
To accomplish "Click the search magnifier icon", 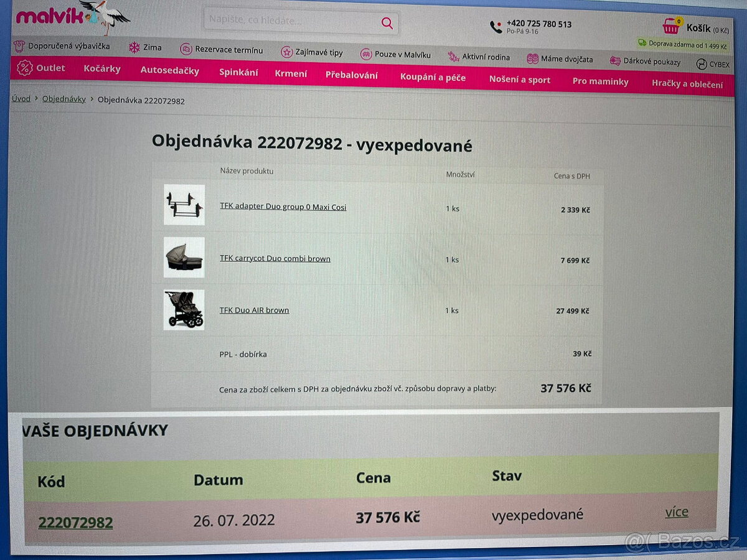I will [x=387, y=24].
